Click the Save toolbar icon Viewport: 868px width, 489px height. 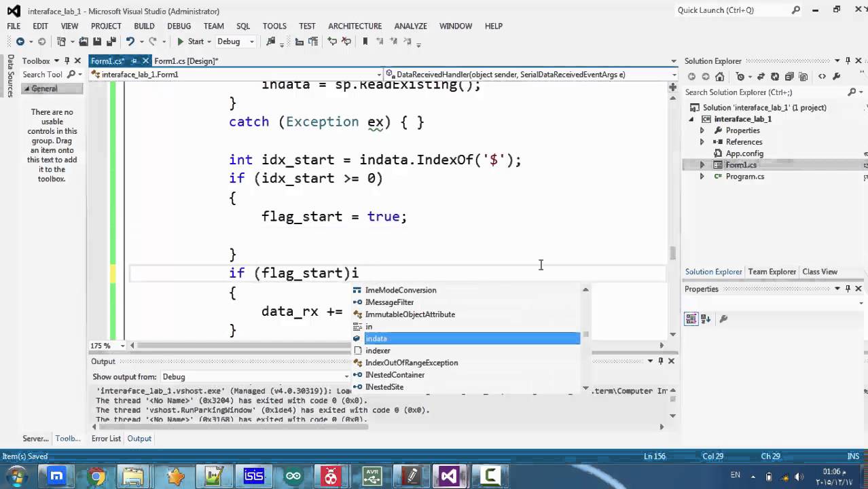click(x=98, y=41)
